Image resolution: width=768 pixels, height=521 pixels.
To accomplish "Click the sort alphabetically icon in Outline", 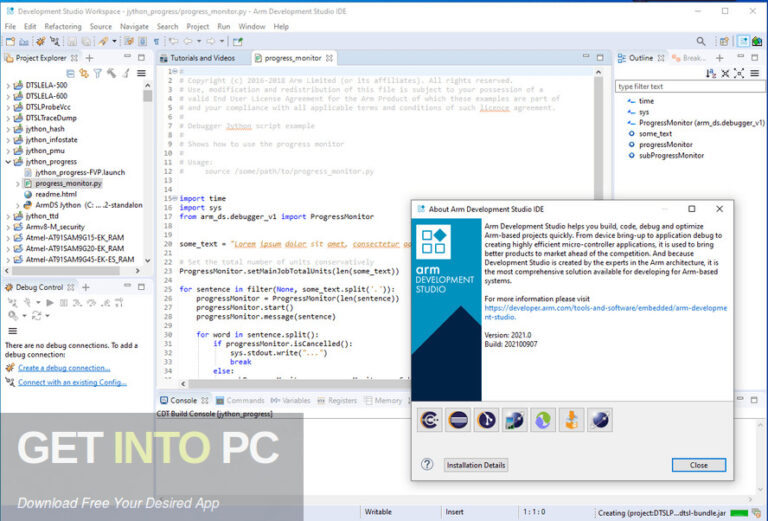I will coord(711,73).
